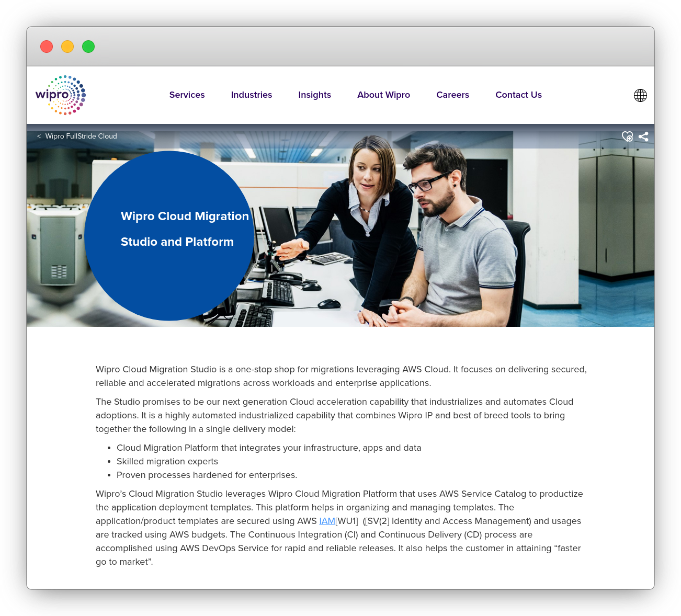Click the IAM hyperlink in the paragraph
681x616 pixels.
click(x=327, y=521)
